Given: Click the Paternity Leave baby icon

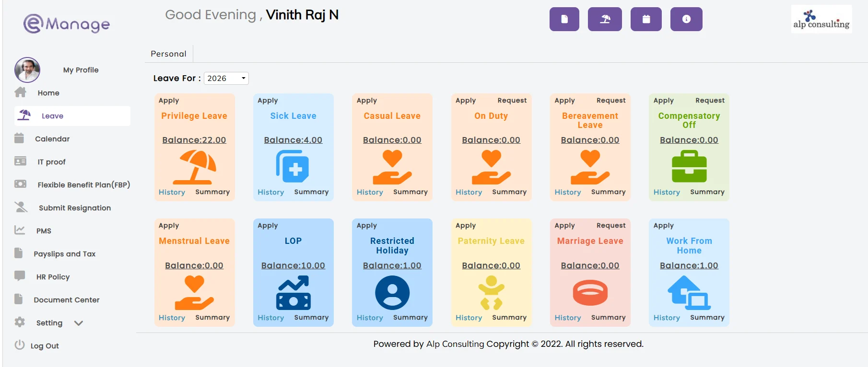Looking at the screenshot, I should point(491,292).
